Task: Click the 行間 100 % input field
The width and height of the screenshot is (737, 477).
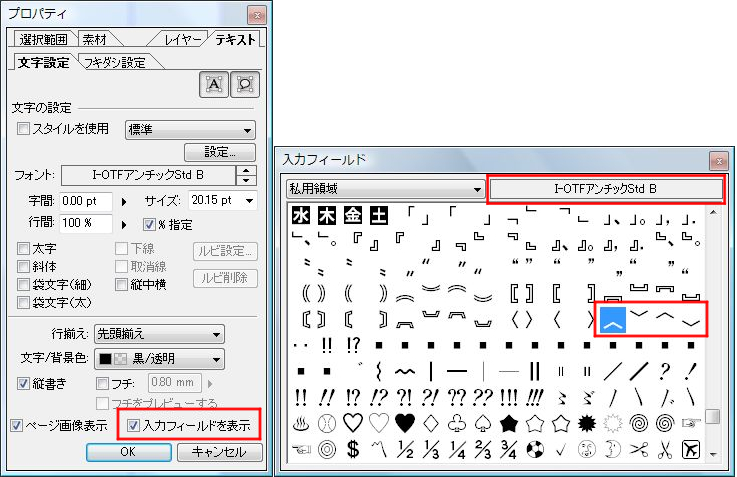Action: click(86, 223)
